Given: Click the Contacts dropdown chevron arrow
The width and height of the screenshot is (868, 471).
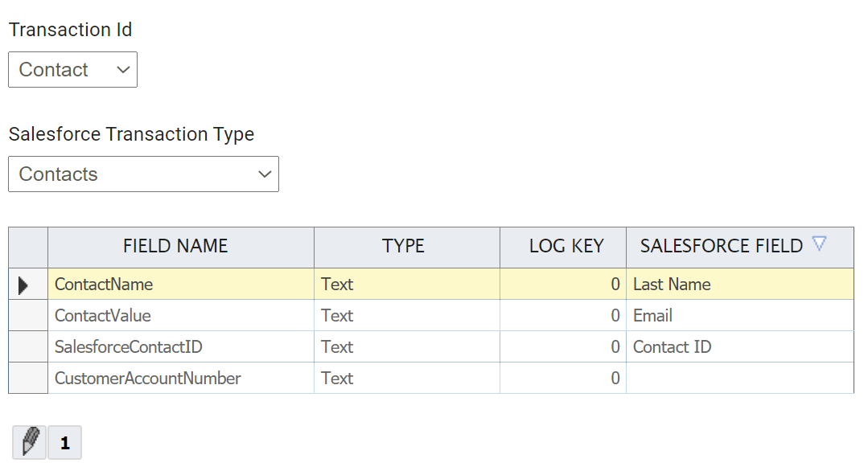Looking at the screenshot, I should coord(265,174).
